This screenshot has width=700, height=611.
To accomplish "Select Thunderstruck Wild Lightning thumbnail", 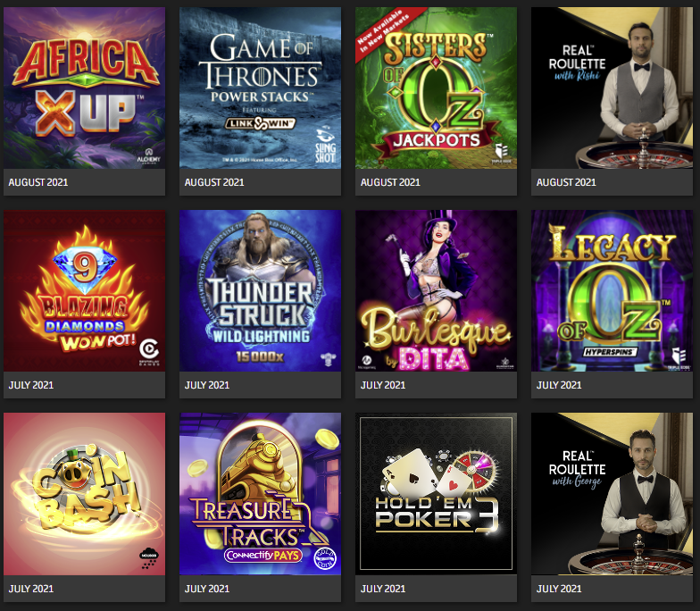I will [x=261, y=291].
